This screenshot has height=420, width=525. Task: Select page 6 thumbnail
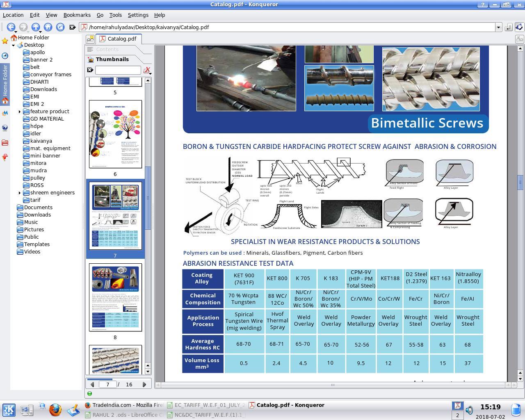[115, 134]
